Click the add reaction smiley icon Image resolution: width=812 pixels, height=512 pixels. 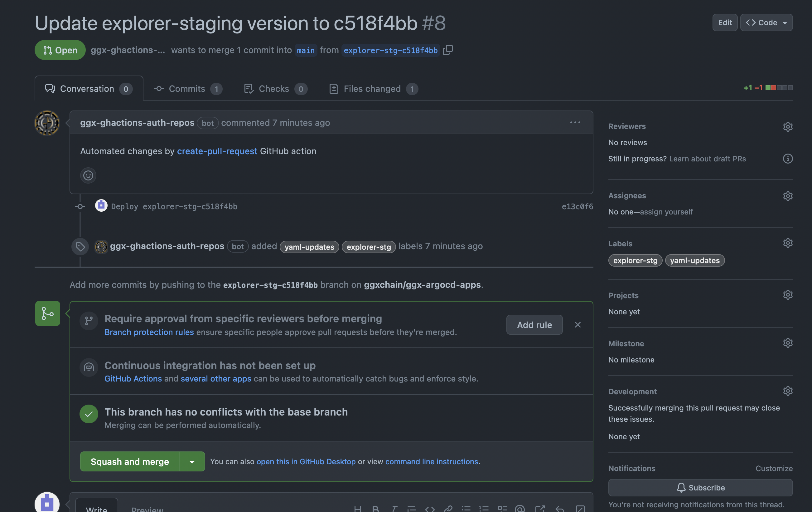pyautogui.click(x=88, y=175)
